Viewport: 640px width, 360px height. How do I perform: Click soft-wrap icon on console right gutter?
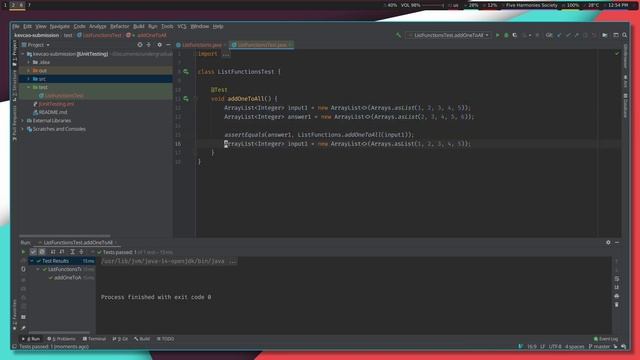pyautogui.click(x=617, y=279)
